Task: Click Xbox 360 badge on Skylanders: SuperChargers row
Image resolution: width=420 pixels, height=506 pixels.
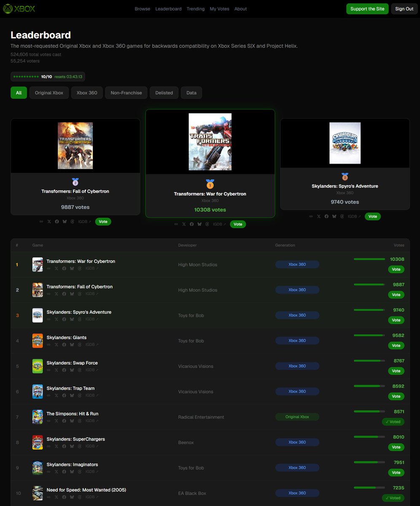Action: (297, 442)
